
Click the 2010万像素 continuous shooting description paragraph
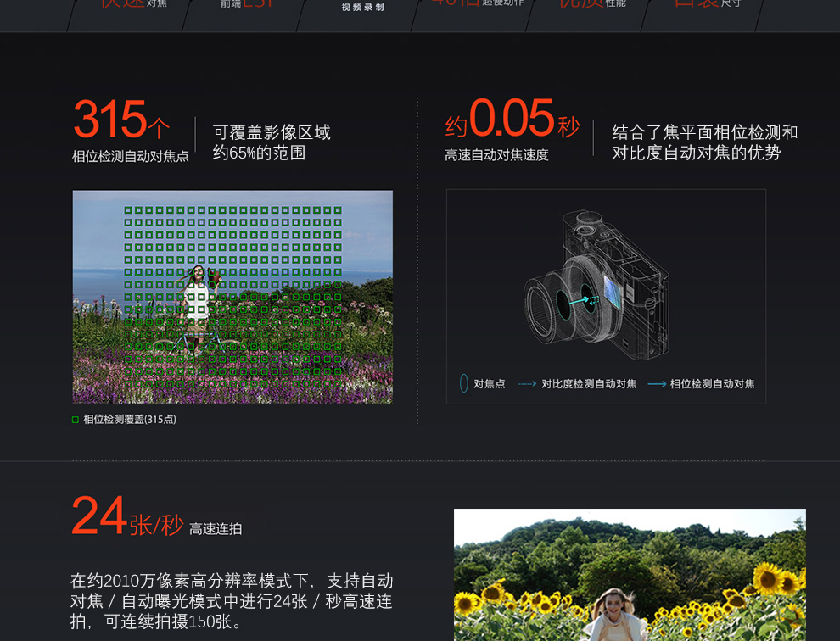[x=231, y=601]
